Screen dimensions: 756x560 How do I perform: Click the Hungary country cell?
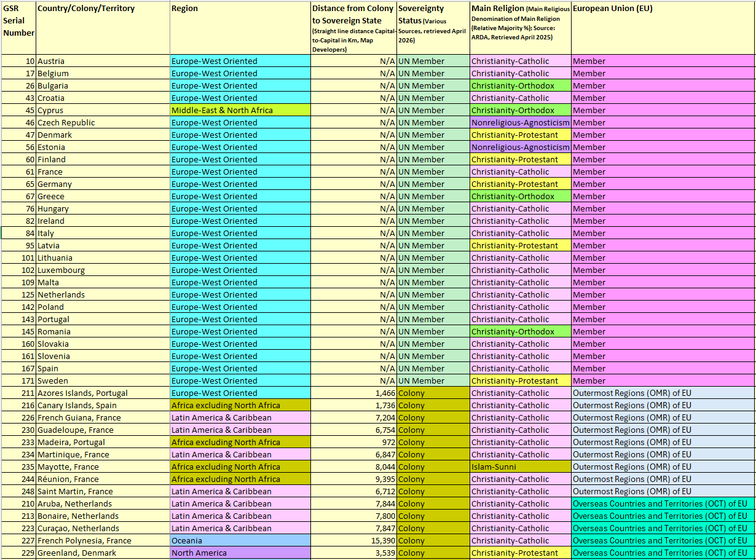103,208
